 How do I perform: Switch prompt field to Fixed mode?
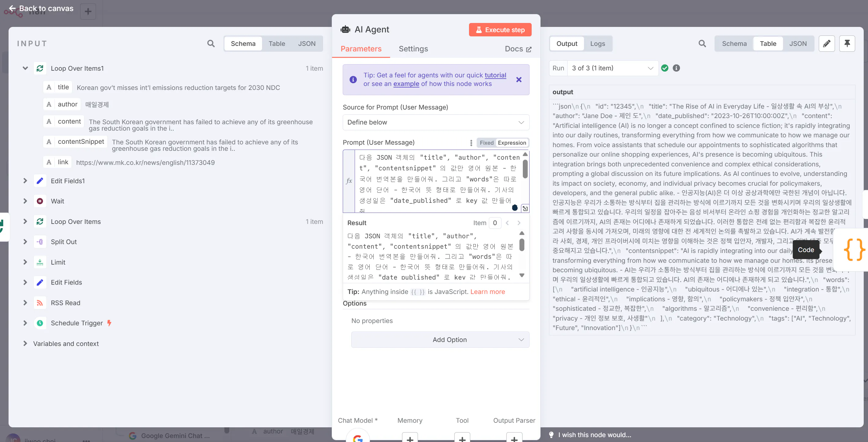tap(486, 143)
